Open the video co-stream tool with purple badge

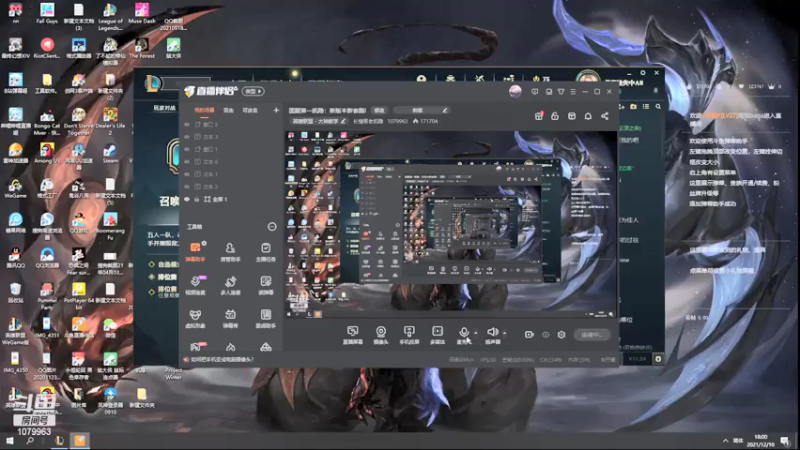pyautogui.click(x=195, y=285)
